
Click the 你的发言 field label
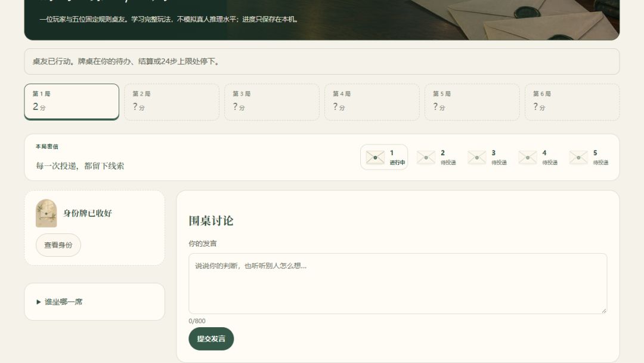pos(203,244)
